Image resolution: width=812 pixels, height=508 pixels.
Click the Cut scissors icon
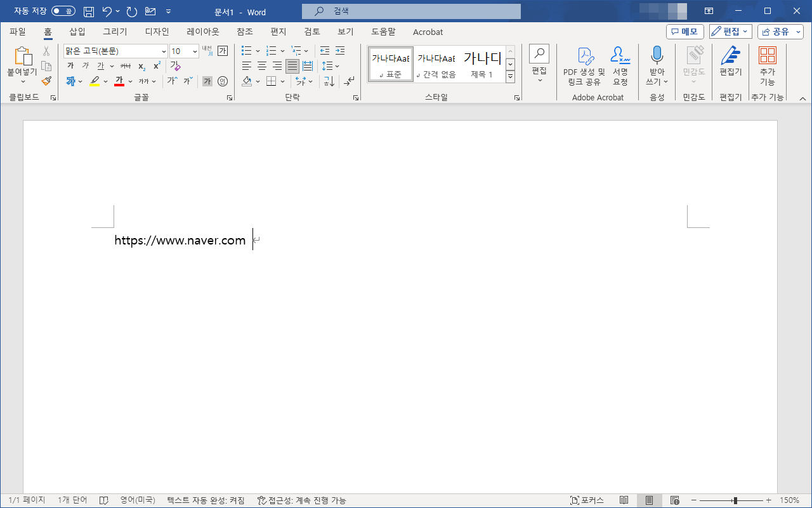click(x=46, y=51)
